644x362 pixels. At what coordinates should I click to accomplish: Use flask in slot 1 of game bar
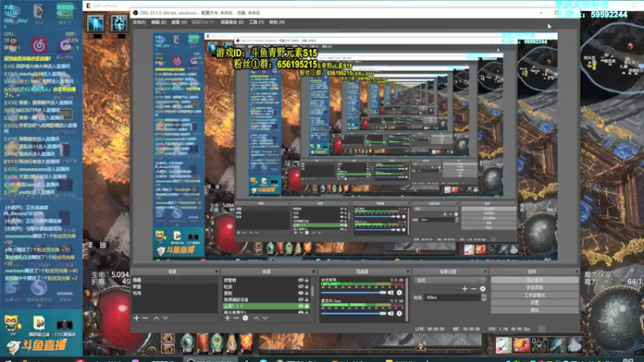(188, 343)
